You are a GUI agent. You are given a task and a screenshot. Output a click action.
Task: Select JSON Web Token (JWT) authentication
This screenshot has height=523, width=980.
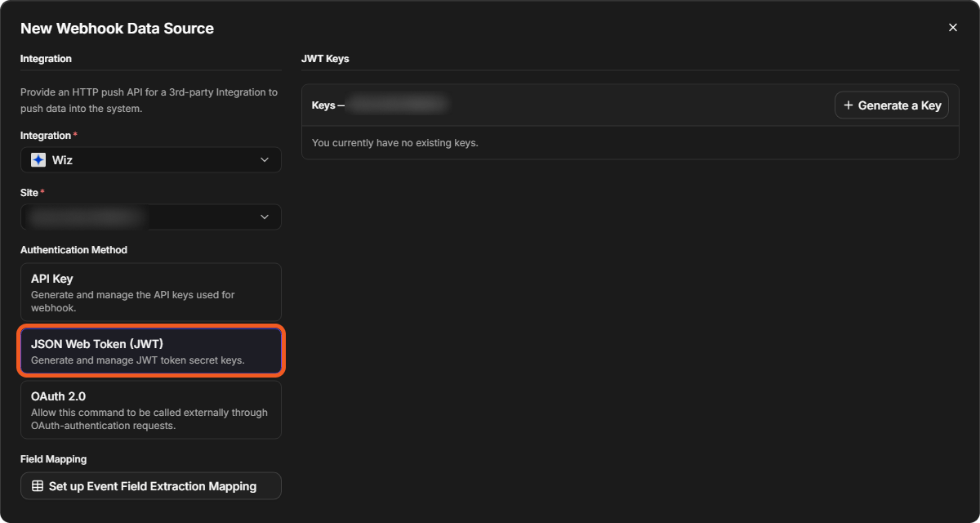(x=151, y=351)
